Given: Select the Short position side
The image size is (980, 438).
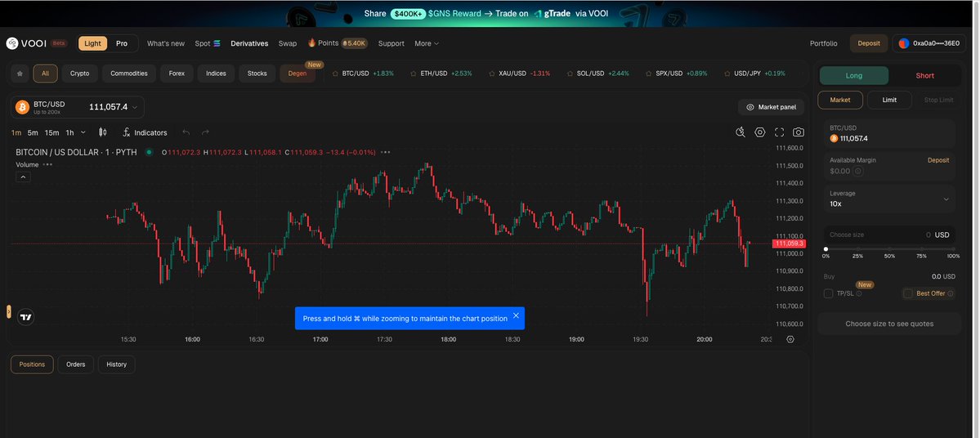Looking at the screenshot, I should 924,76.
